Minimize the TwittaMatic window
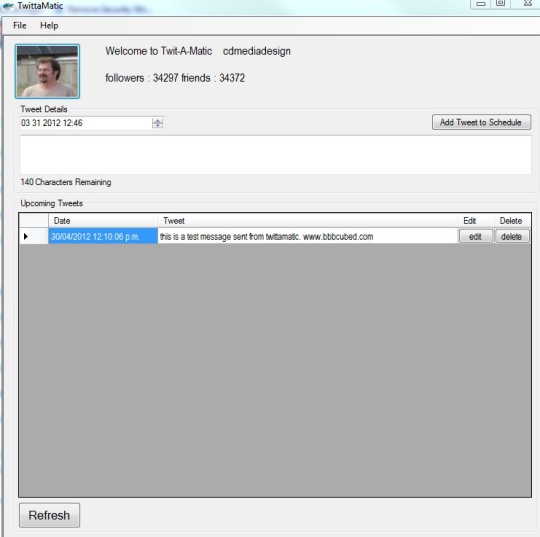Screen dimensions: 540x537 point(481,4)
